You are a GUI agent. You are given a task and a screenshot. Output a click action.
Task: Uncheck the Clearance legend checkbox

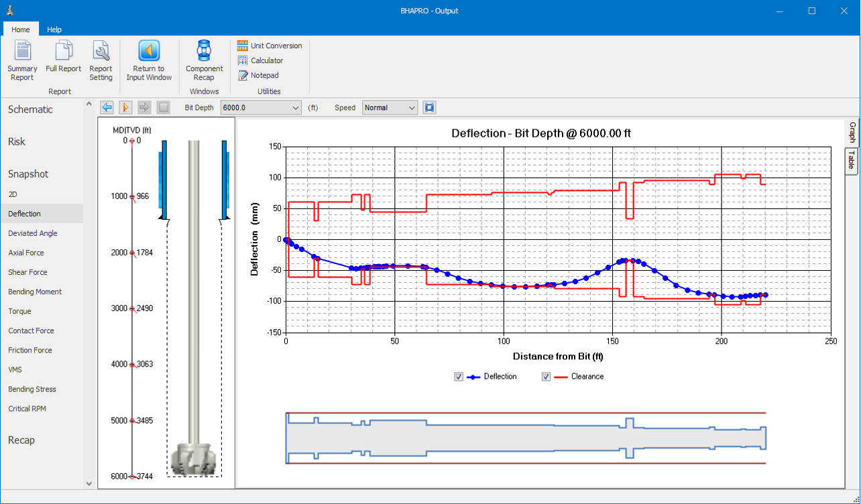click(546, 377)
